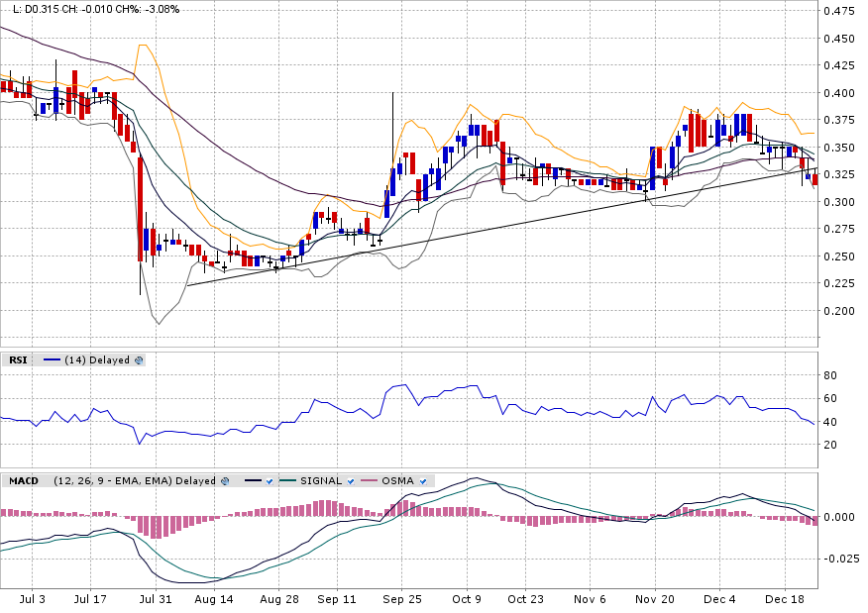The image size is (868, 613).
Task: Click the 0.400 price level on the axis
Action: (838, 93)
